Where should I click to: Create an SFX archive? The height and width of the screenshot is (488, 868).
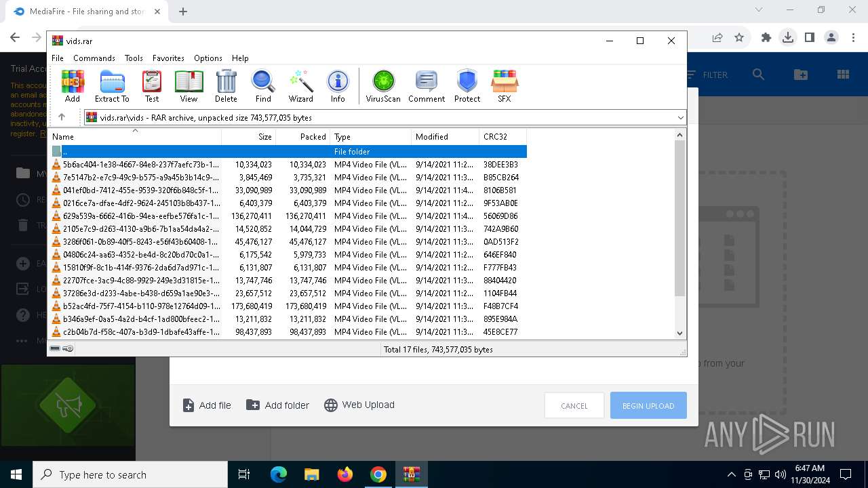[x=505, y=86]
